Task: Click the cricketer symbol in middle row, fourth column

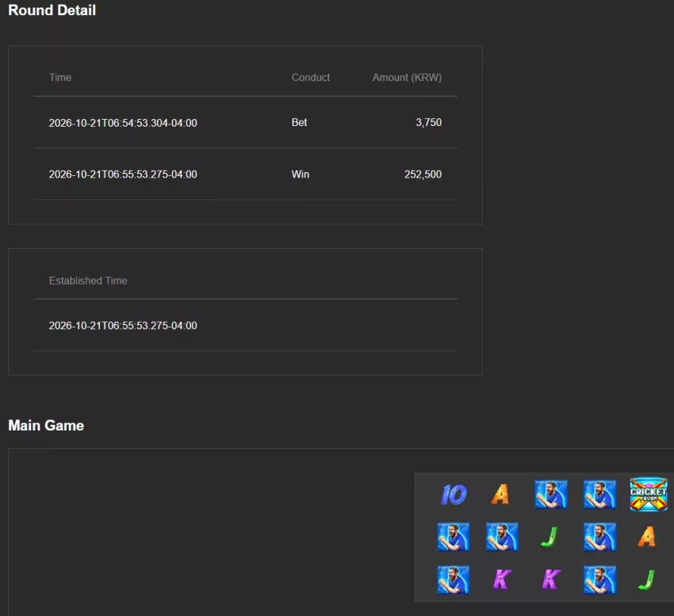Action: pyautogui.click(x=599, y=537)
